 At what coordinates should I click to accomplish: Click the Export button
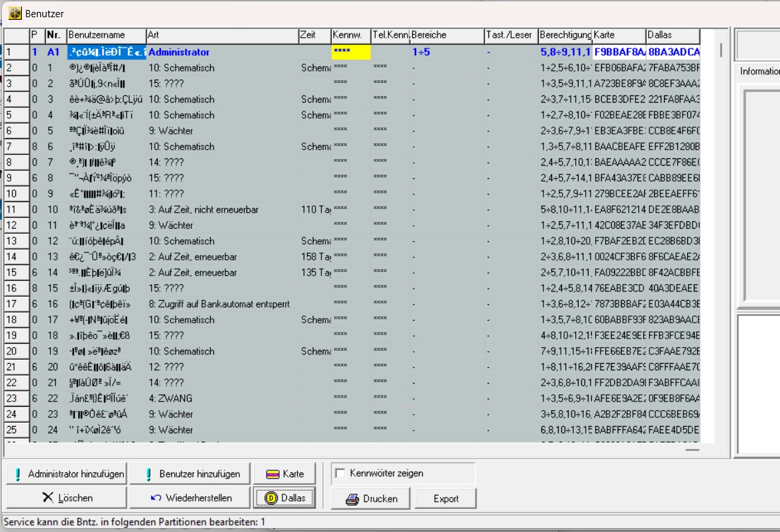click(x=445, y=498)
